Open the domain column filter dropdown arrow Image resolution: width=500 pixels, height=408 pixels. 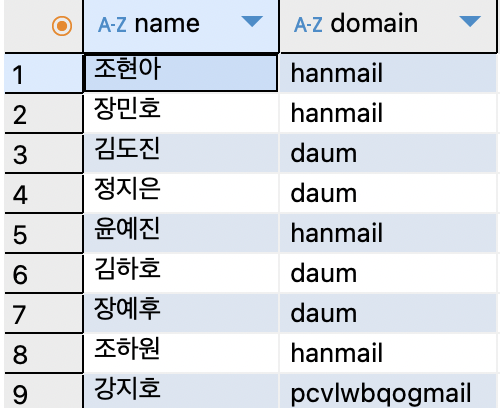[470, 21]
